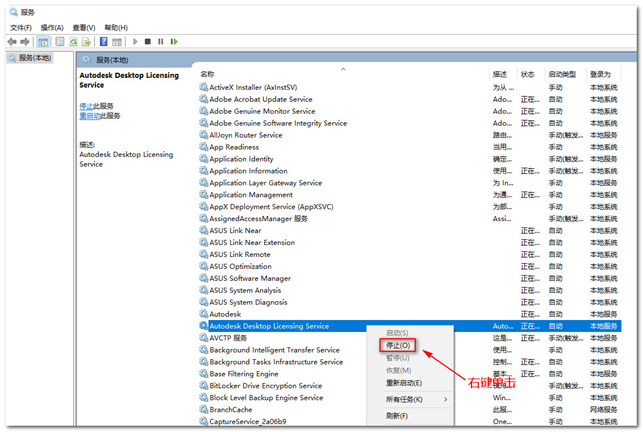Select the Adobe Acrobat Update Service row
The width and height of the screenshot is (643, 432).
click(410, 99)
